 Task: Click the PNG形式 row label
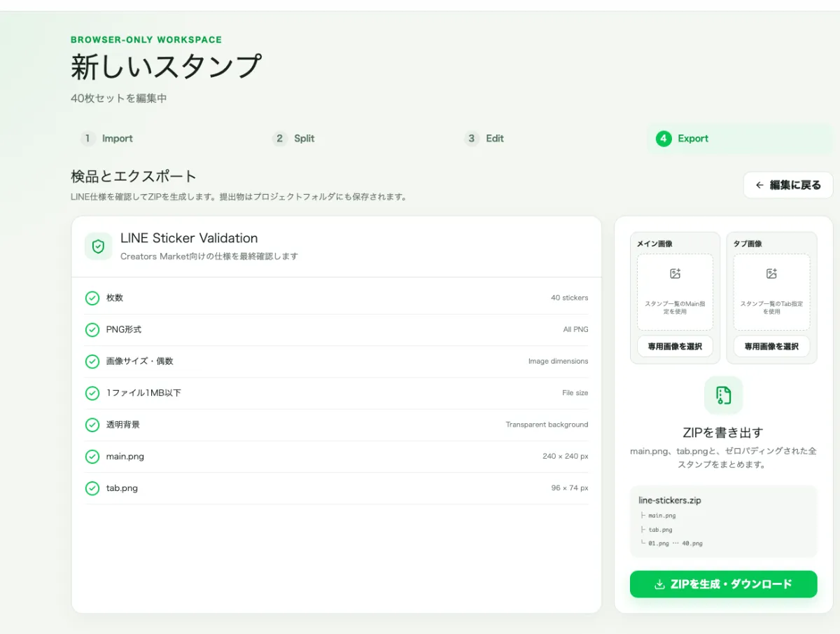(124, 329)
